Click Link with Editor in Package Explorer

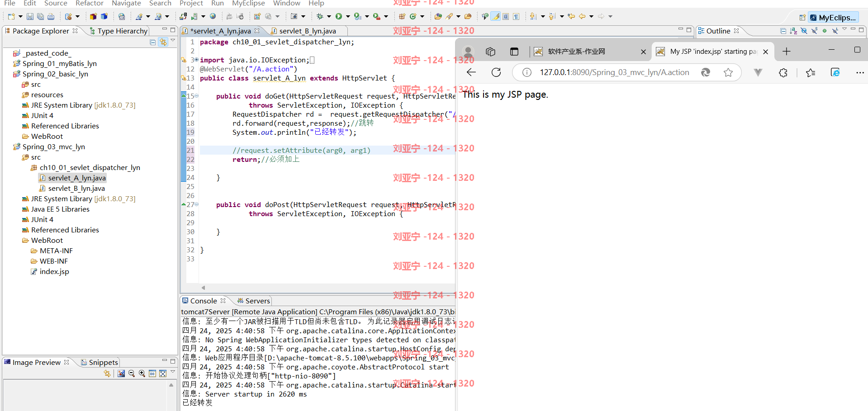(x=163, y=42)
